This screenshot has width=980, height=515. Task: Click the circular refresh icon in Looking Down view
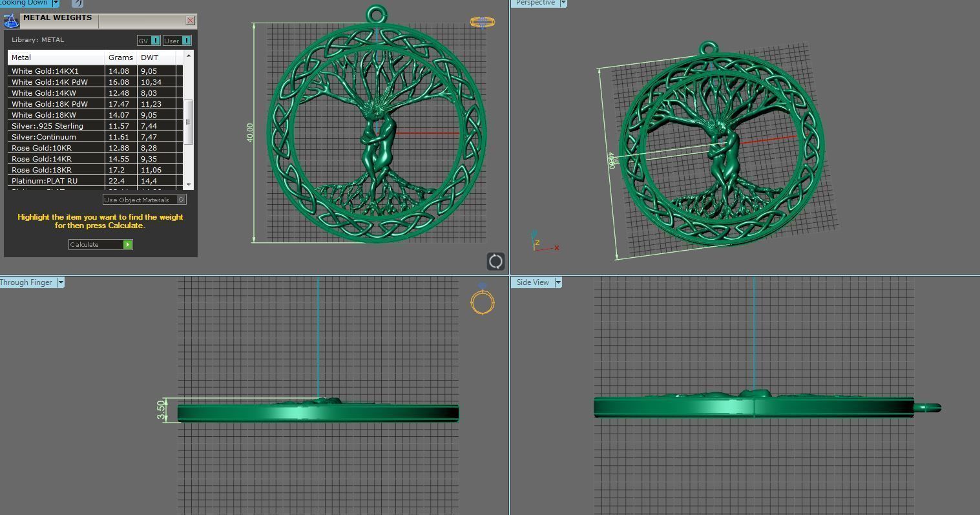click(495, 261)
